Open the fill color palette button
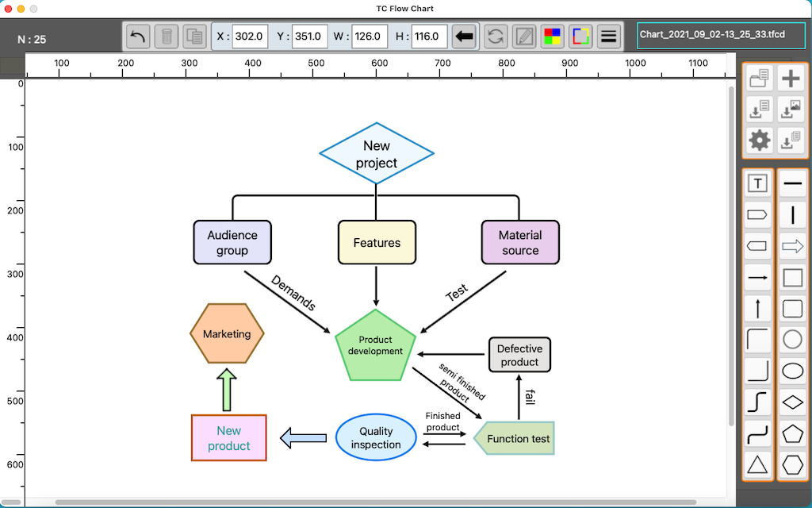812x508 pixels. [x=553, y=37]
